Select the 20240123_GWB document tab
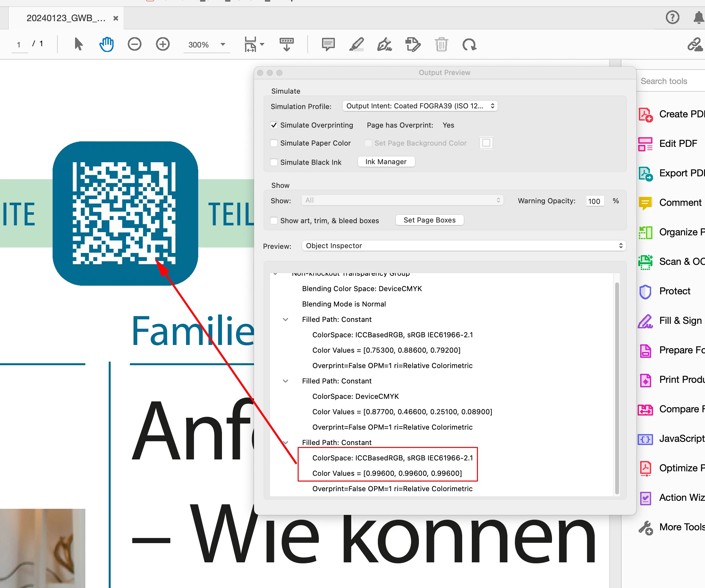This screenshot has height=588, width=705. click(x=66, y=18)
